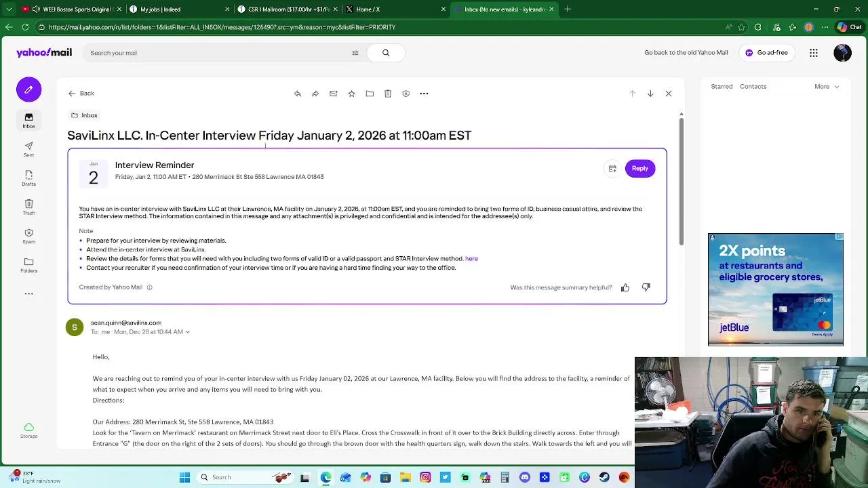Click the Inbox folder label above subject
This screenshot has height=488, width=868.
point(85,115)
